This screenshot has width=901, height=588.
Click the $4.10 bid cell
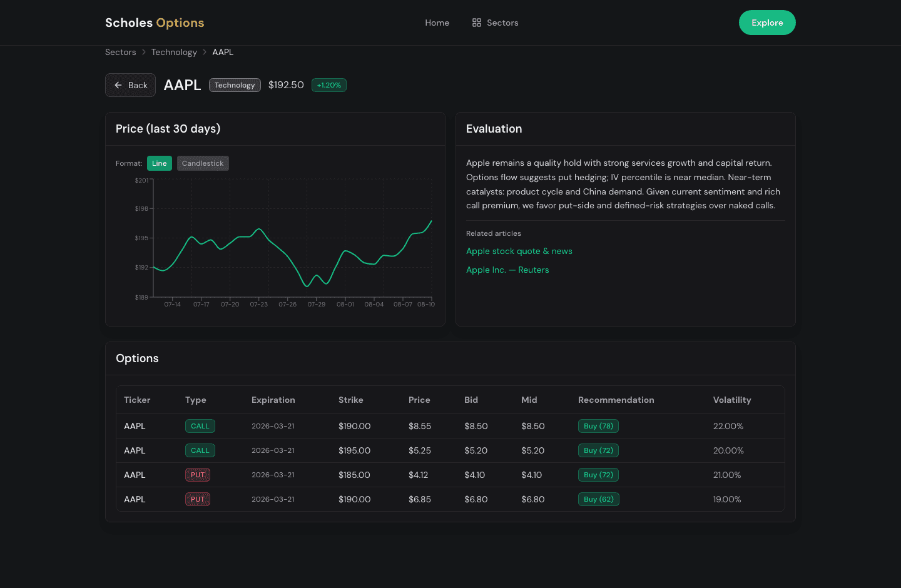[475, 475]
